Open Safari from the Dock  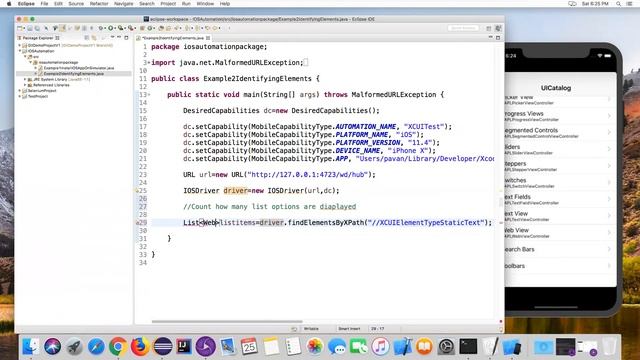[x=96, y=347]
